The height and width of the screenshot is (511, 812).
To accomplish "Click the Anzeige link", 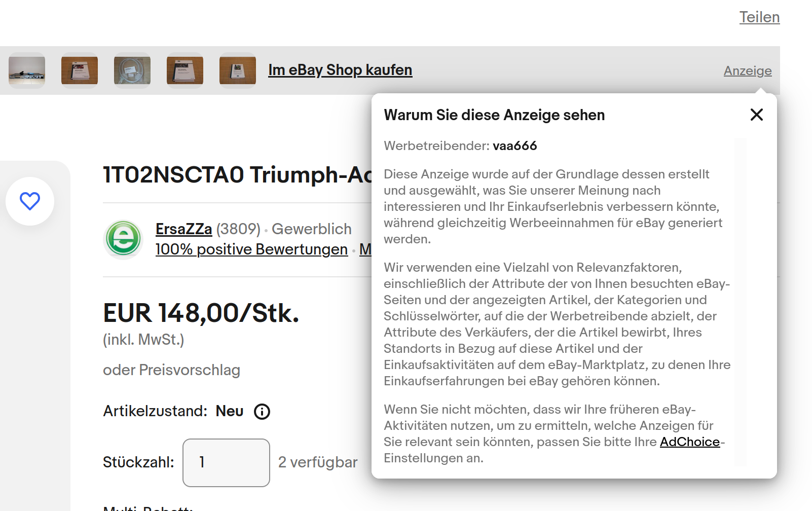I will click(x=748, y=71).
